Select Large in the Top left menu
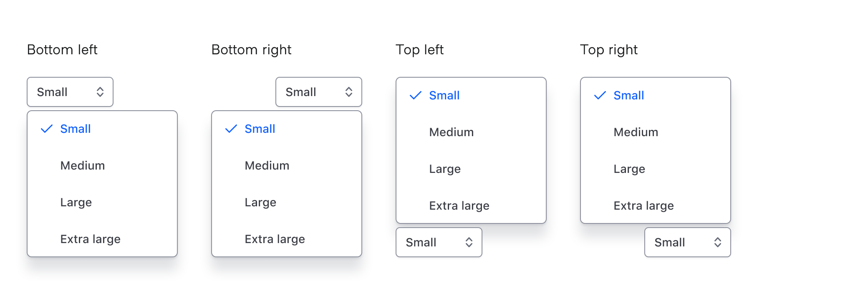This screenshot has width=868, height=284. tap(445, 169)
